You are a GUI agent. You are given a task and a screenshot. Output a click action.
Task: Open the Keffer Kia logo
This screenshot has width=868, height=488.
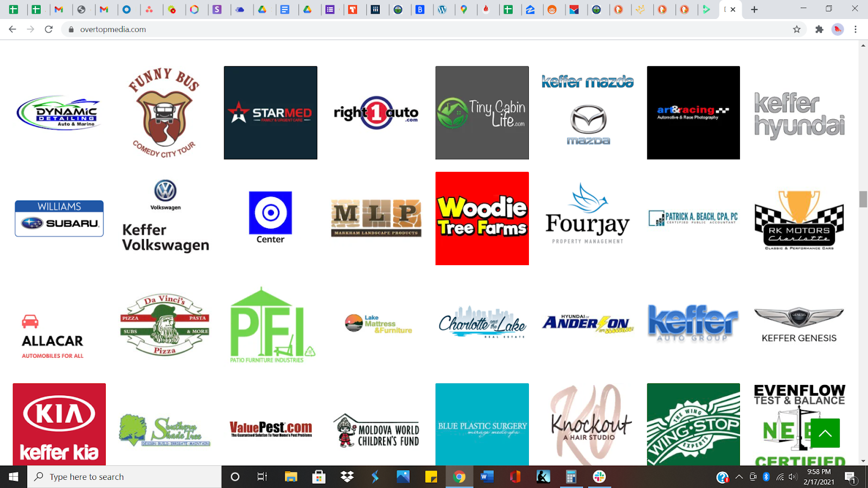59,424
